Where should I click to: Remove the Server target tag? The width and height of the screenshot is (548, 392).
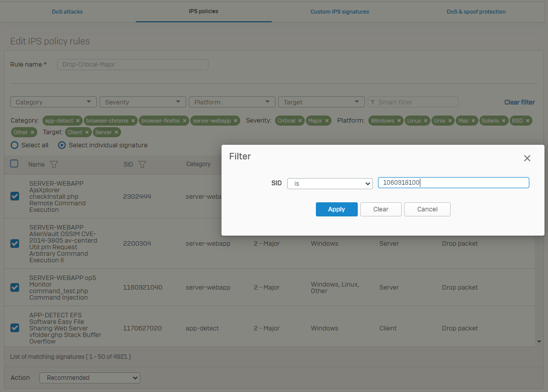click(x=117, y=132)
